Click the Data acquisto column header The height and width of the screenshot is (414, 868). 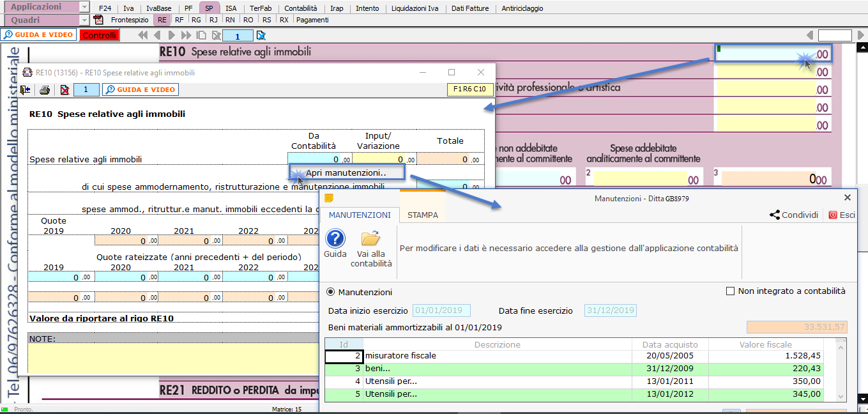(670, 344)
